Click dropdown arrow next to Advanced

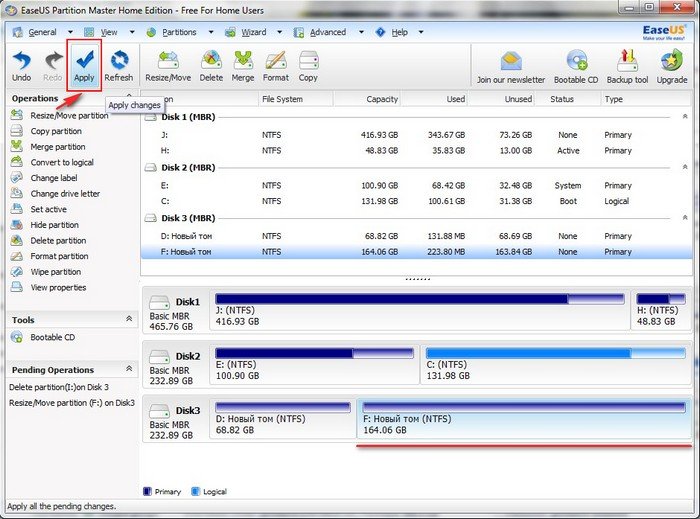point(361,32)
